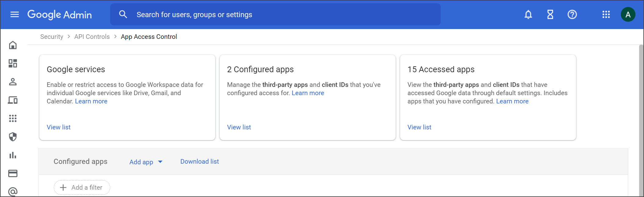
Task: Open the help question mark icon
Action: [572, 14]
